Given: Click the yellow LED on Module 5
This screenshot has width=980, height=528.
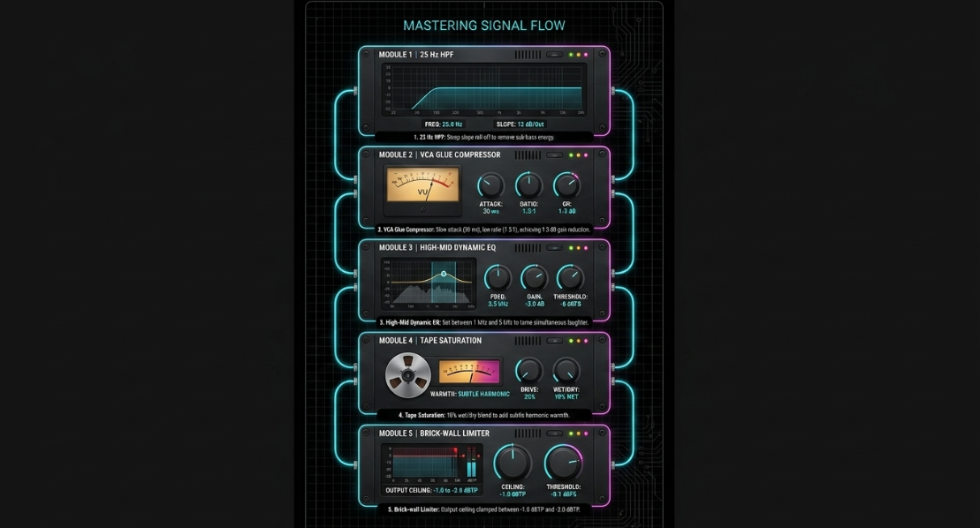Looking at the screenshot, I should click(578, 434).
